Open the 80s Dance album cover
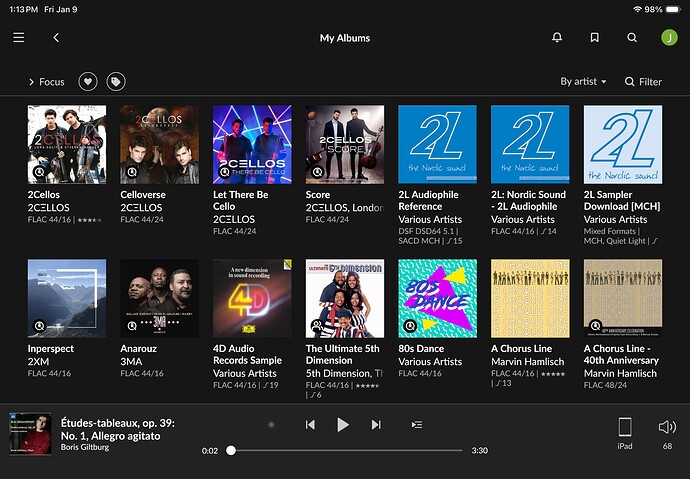Image resolution: width=690 pixels, height=479 pixels. (436, 298)
